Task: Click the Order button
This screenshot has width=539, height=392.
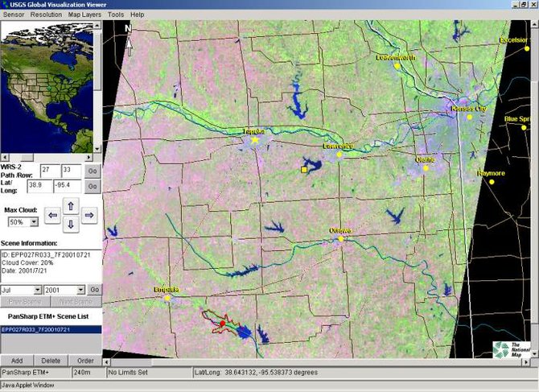Action: pyautogui.click(x=85, y=361)
